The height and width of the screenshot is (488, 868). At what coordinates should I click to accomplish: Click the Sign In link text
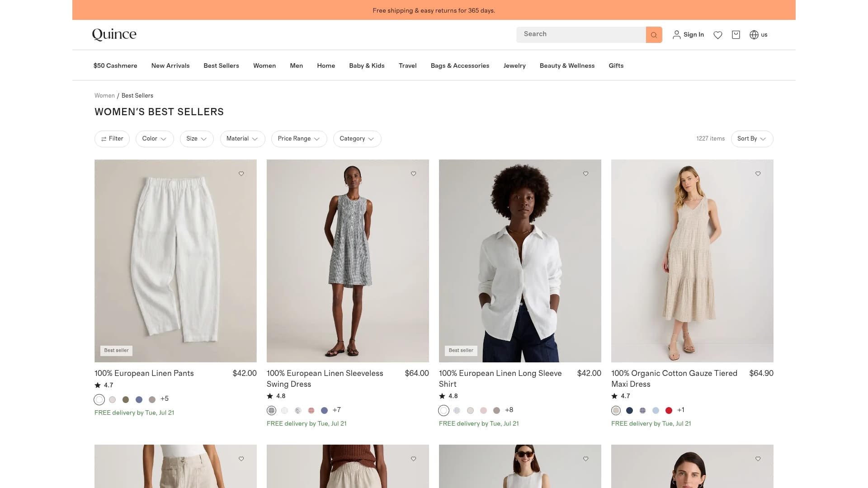693,35
